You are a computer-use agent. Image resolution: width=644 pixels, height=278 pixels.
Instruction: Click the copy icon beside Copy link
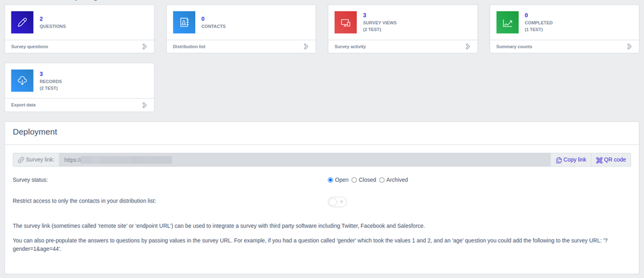pyautogui.click(x=559, y=160)
